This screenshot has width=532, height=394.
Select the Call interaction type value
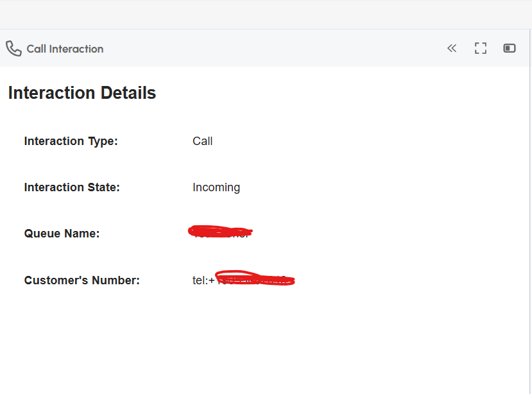(203, 141)
